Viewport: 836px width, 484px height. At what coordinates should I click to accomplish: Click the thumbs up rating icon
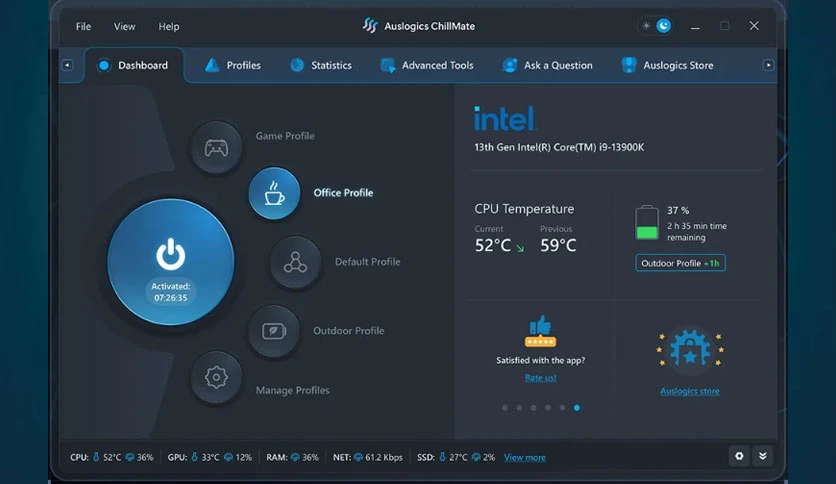(x=540, y=331)
